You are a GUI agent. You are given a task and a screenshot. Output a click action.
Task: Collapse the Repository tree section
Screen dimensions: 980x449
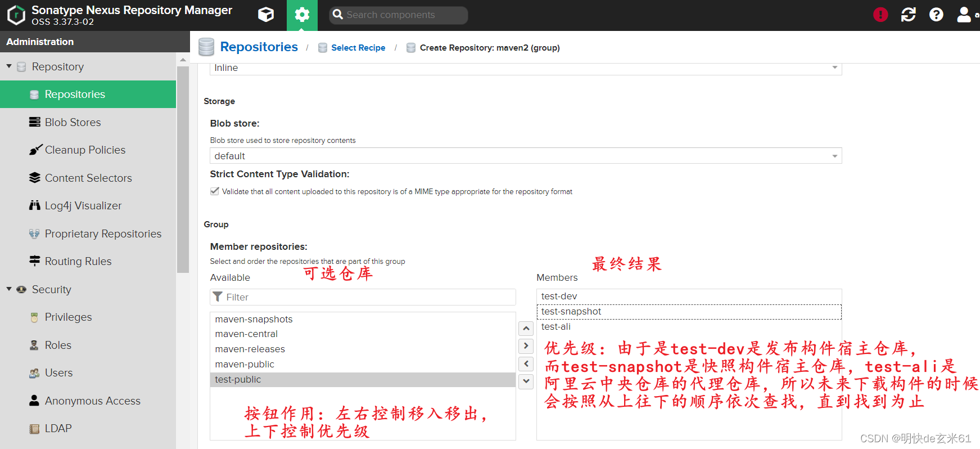click(x=9, y=66)
